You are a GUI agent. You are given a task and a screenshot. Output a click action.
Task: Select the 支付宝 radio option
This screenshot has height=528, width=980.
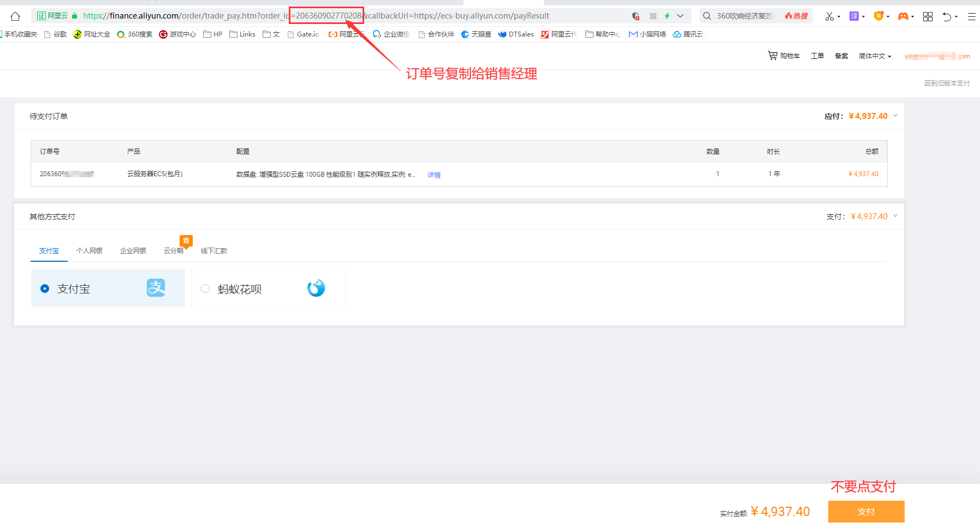point(45,289)
